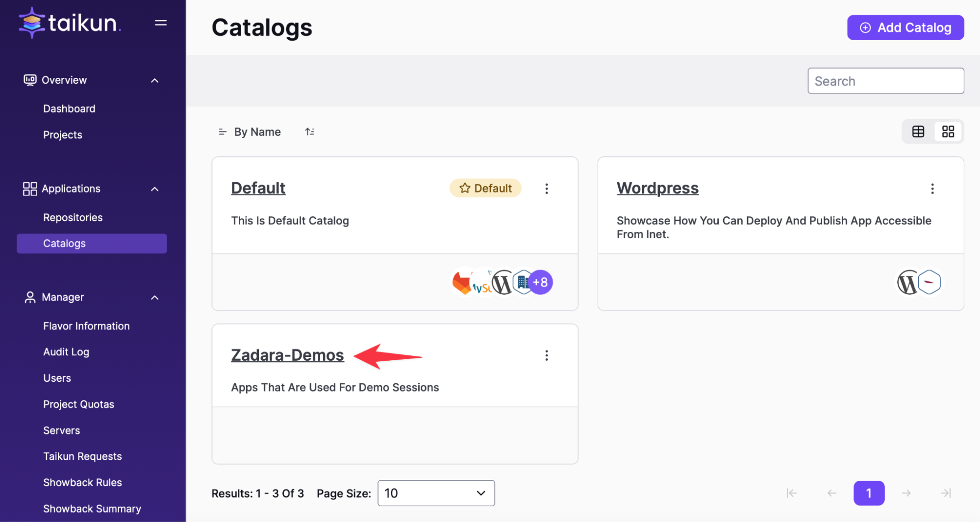Open Projects in the sidebar
The height and width of the screenshot is (522, 980).
point(63,135)
